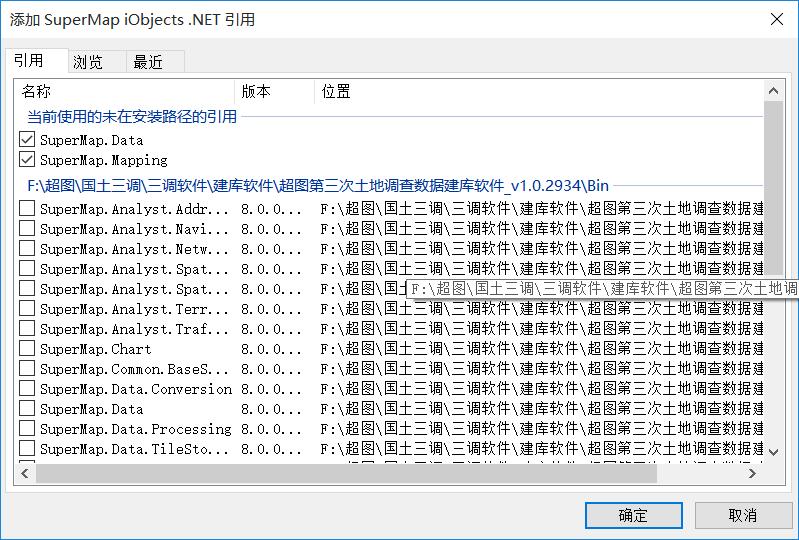This screenshot has width=799, height=540.
Task: Click the 位置 column header
Action: tap(539, 92)
